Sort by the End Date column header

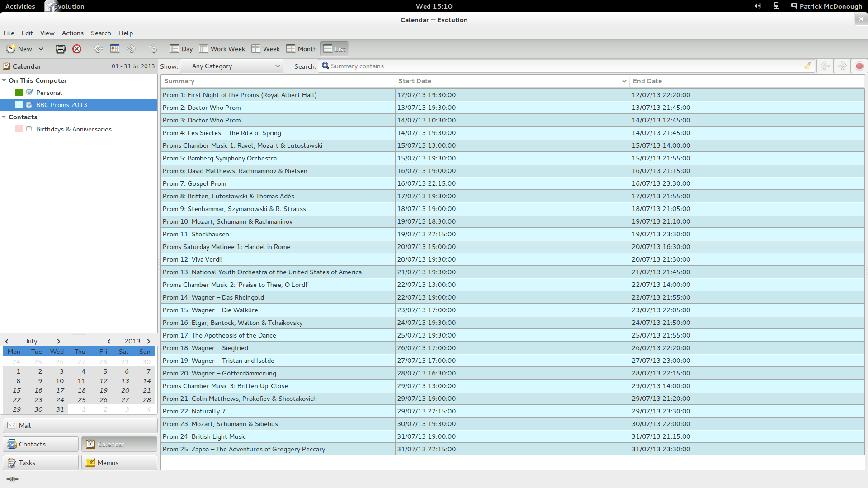tap(747, 81)
